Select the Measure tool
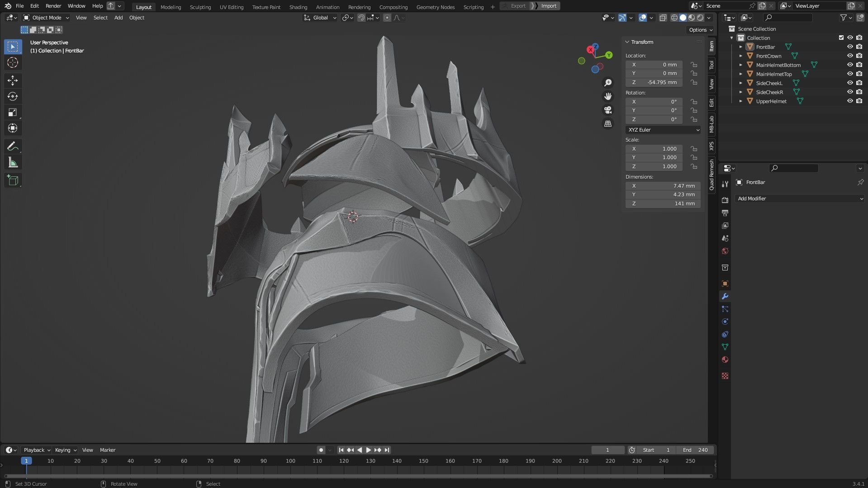The image size is (868, 488). click(13, 163)
